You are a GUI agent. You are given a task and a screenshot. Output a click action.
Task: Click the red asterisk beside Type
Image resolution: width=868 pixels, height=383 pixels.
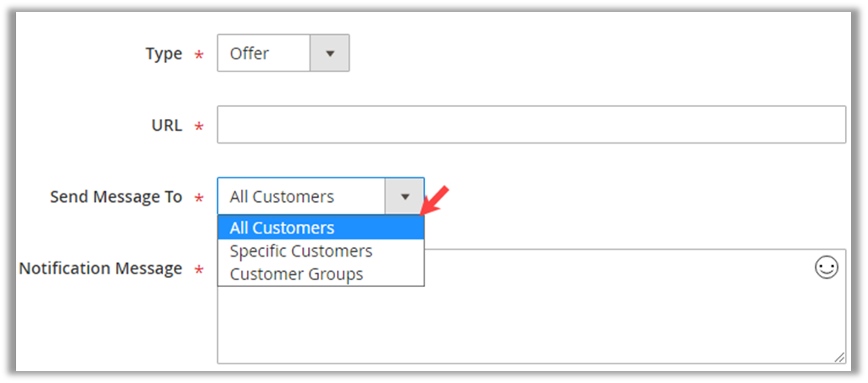[199, 56]
